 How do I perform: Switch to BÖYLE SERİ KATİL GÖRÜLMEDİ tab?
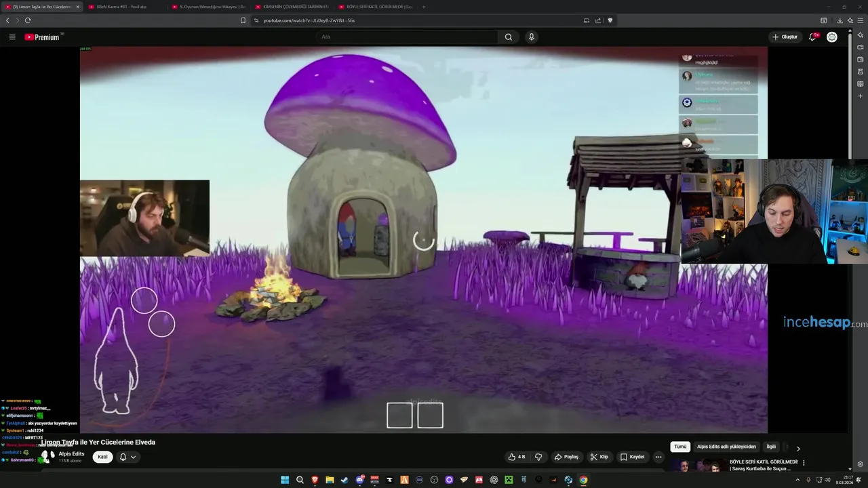click(375, 7)
